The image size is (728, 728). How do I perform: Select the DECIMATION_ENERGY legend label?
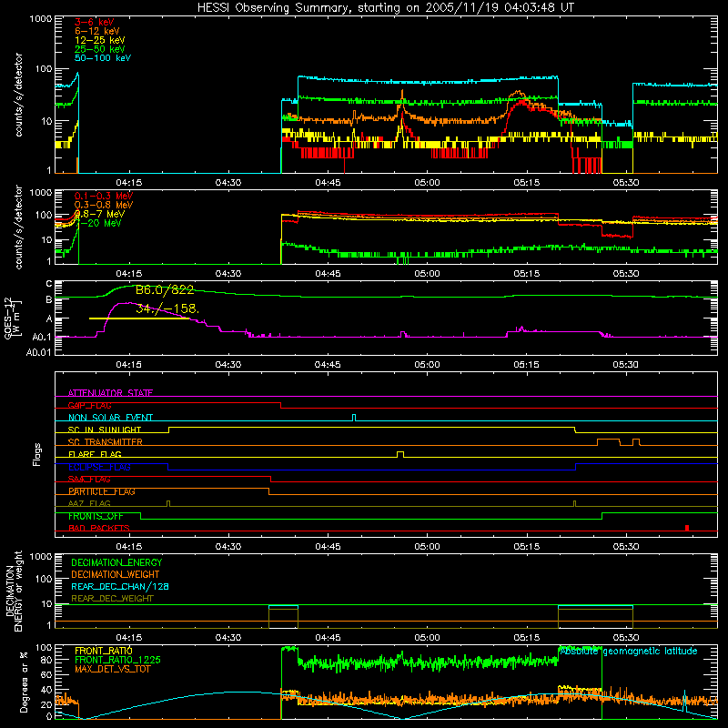point(116,562)
